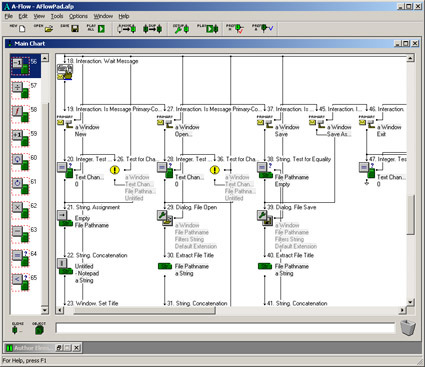This screenshot has height=367, width=425.
Task: Click the Dialog File Open element icon
Action: [x=165, y=218]
